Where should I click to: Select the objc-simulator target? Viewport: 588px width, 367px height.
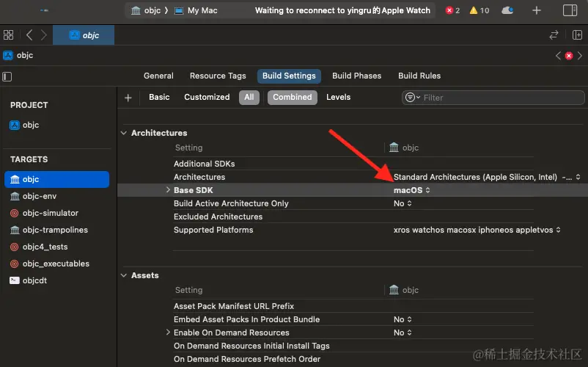[44, 213]
